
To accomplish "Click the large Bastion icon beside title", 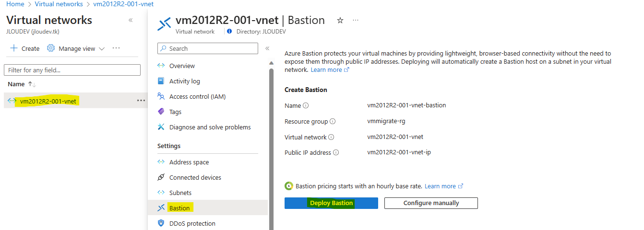I will [x=164, y=23].
